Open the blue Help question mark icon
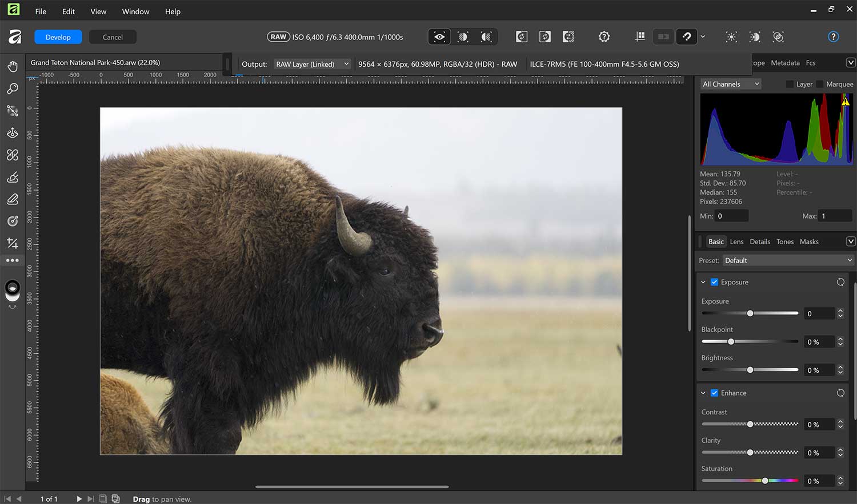The width and height of the screenshot is (857, 504). pyautogui.click(x=833, y=37)
